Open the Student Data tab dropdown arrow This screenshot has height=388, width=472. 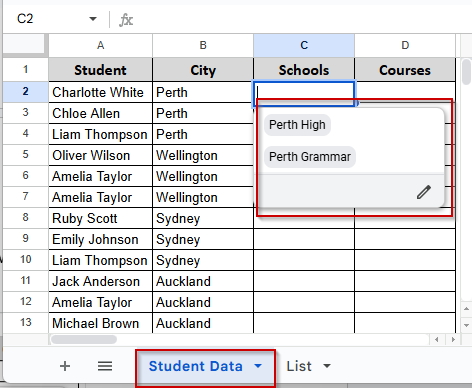(258, 366)
